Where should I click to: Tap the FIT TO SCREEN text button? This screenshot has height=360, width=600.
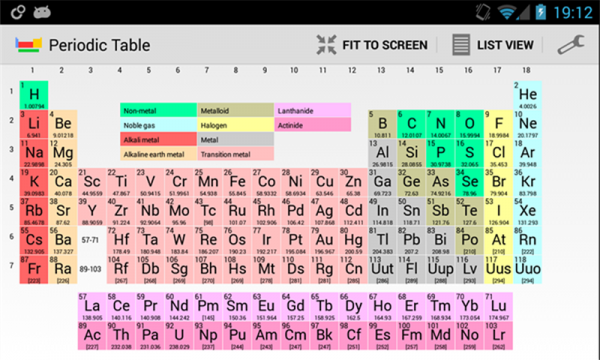click(x=385, y=45)
